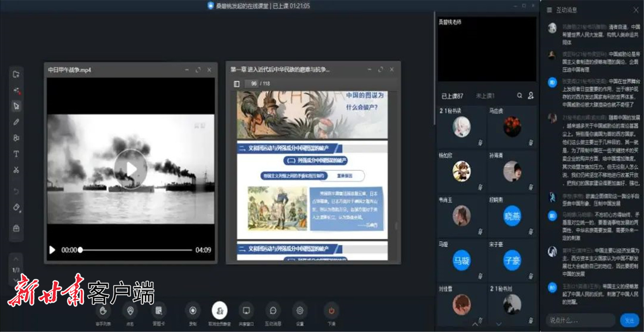Image resolution: width=644 pixels, height=332 pixels.
Task: Switch to the 已上课87 tab
Action: click(x=452, y=96)
